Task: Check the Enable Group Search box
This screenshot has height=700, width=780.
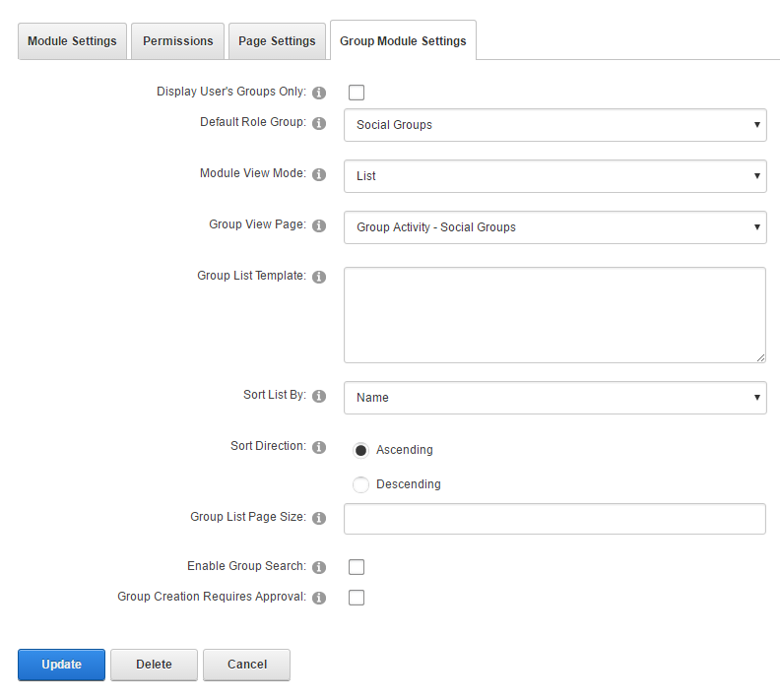Action: tap(357, 567)
